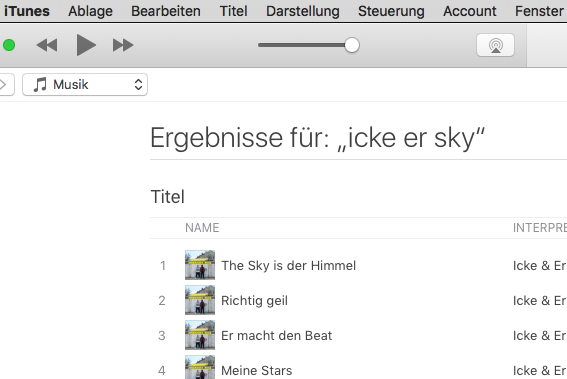Skip back to the previous track
This screenshot has width=567, height=379.
pyautogui.click(x=47, y=45)
